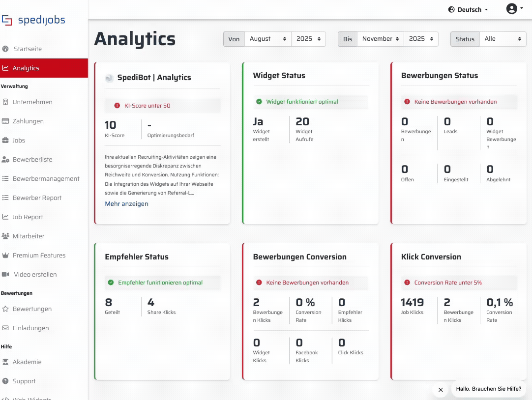Open Bewerber Report in sidebar
532x400 pixels.
pos(44,198)
